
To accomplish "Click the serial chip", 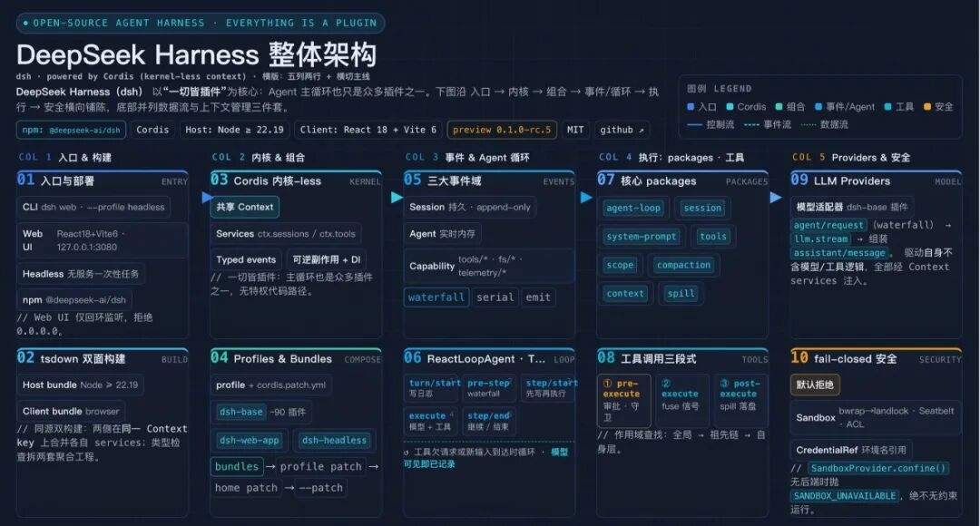I will click(x=495, y=297).
